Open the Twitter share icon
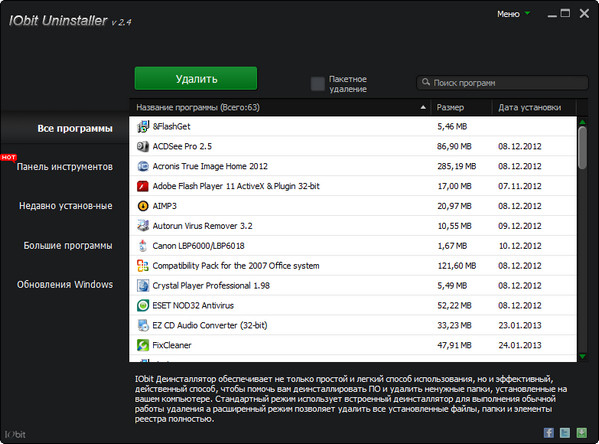This screenshot has width=599, height=444. coord(565,433)
